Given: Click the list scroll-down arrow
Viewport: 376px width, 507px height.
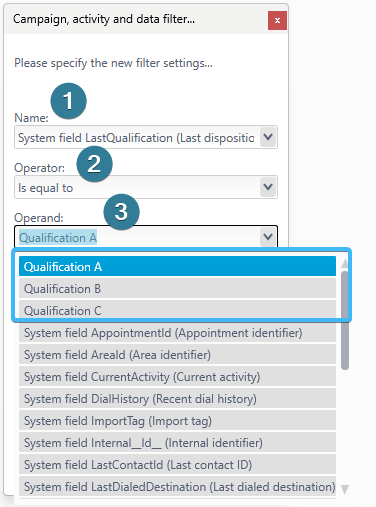Looking at the screenshot, I should 345,489.
